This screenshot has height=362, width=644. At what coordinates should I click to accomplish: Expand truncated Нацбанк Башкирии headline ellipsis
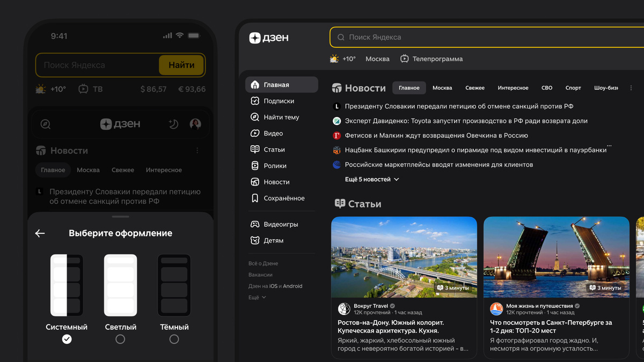609,145
